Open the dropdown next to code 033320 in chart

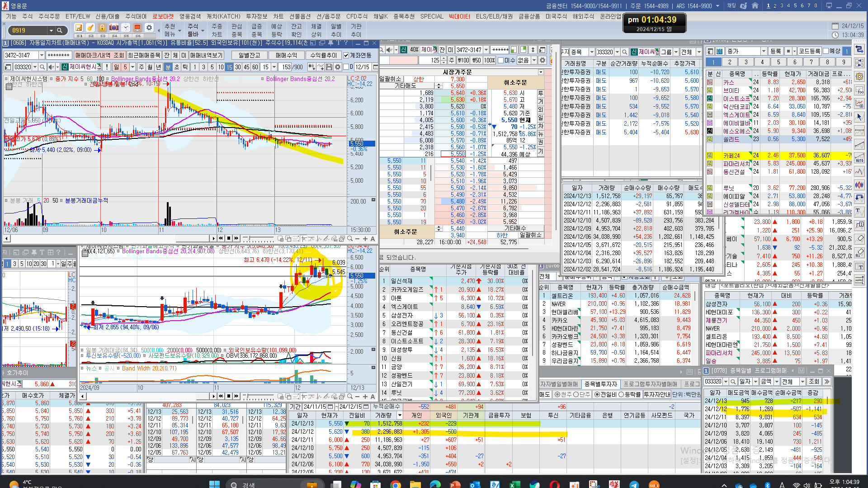[35, 67]
